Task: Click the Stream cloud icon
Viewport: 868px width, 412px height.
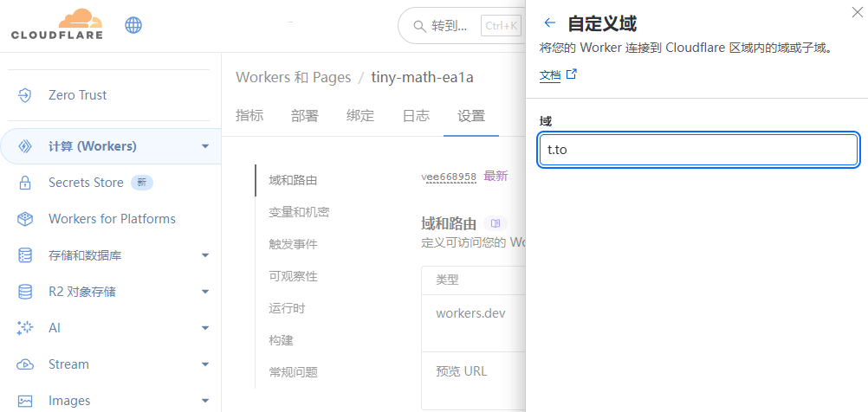Action: (25, 364)
